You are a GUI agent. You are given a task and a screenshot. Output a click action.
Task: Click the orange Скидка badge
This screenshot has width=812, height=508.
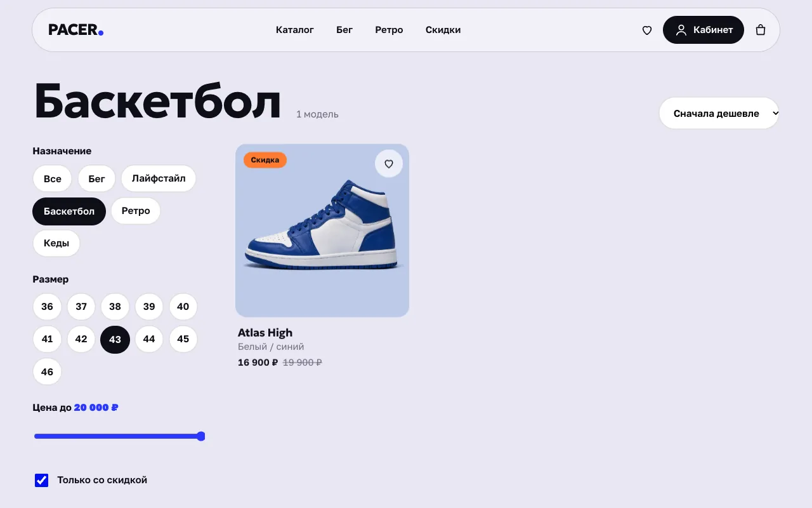click(265, 160)
